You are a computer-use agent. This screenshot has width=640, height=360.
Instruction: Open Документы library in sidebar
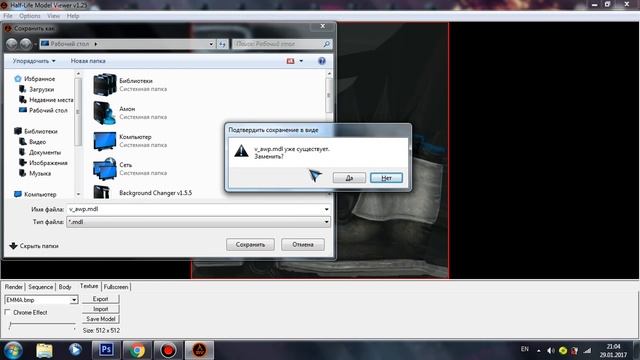click(x=45, y=152)
